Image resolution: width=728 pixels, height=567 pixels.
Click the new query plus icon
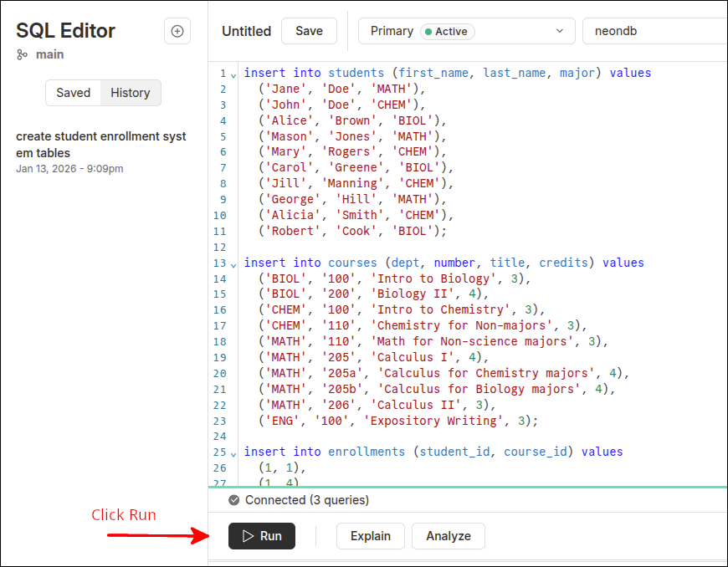pos(177,31)
